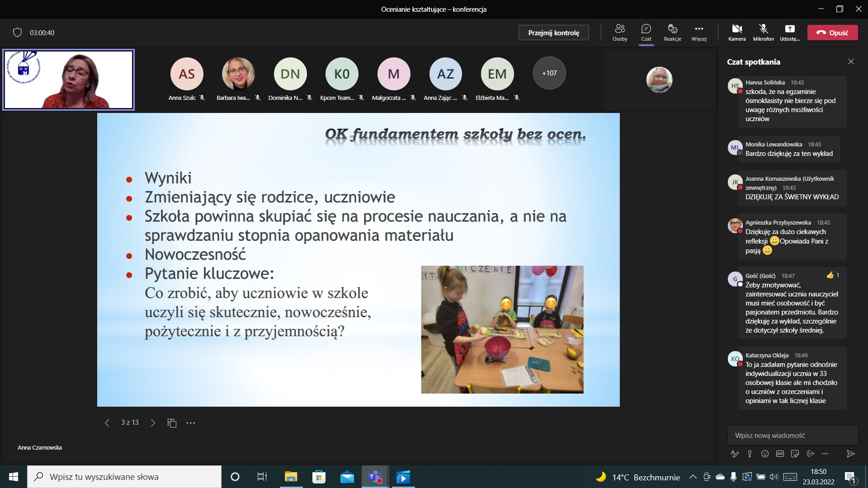
Task: Select Anna Zając AZ avatar
Action: point(445,74)
